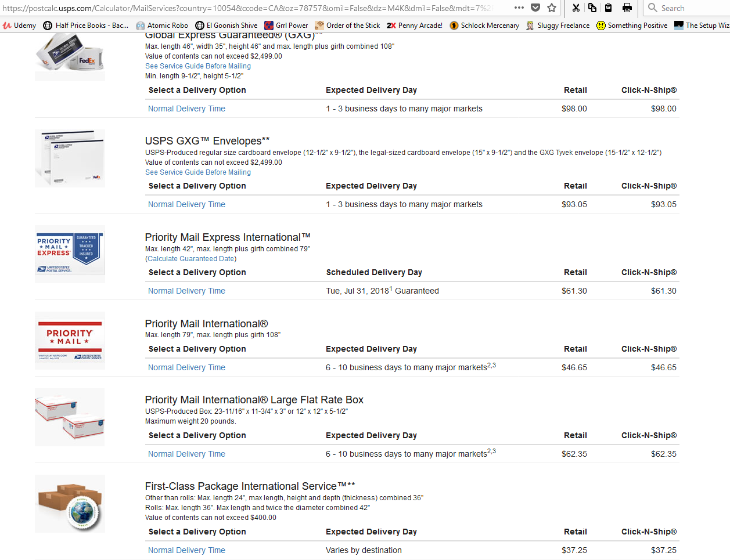This screenshot has width=730, height=560.
Task: Click the $62.35 Click-N-Ship price
Action: tap(664, 454)
